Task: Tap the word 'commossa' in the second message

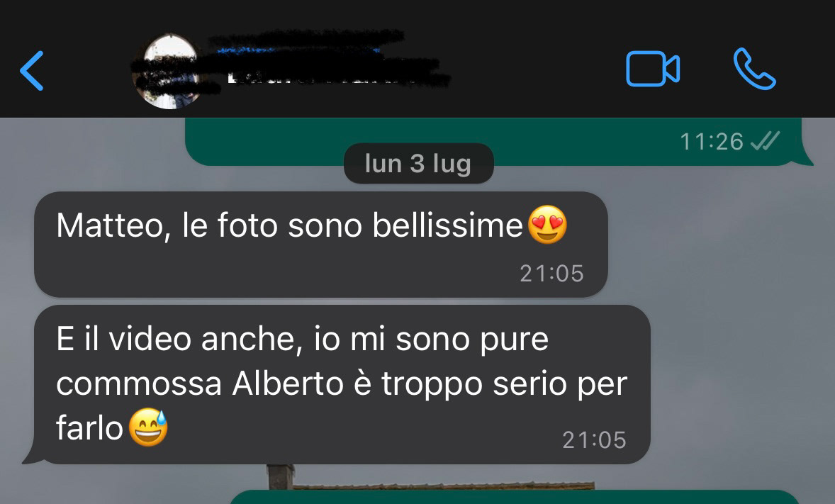Action: tap(138, 384)
